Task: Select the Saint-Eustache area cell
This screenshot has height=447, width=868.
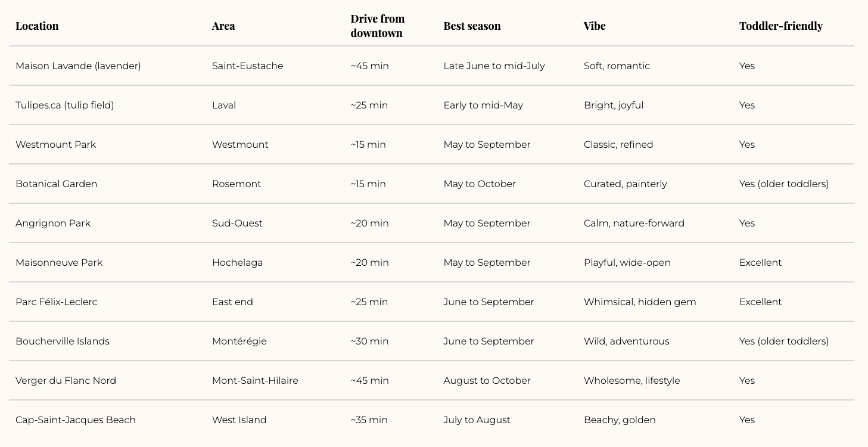Action: point(247,66)
